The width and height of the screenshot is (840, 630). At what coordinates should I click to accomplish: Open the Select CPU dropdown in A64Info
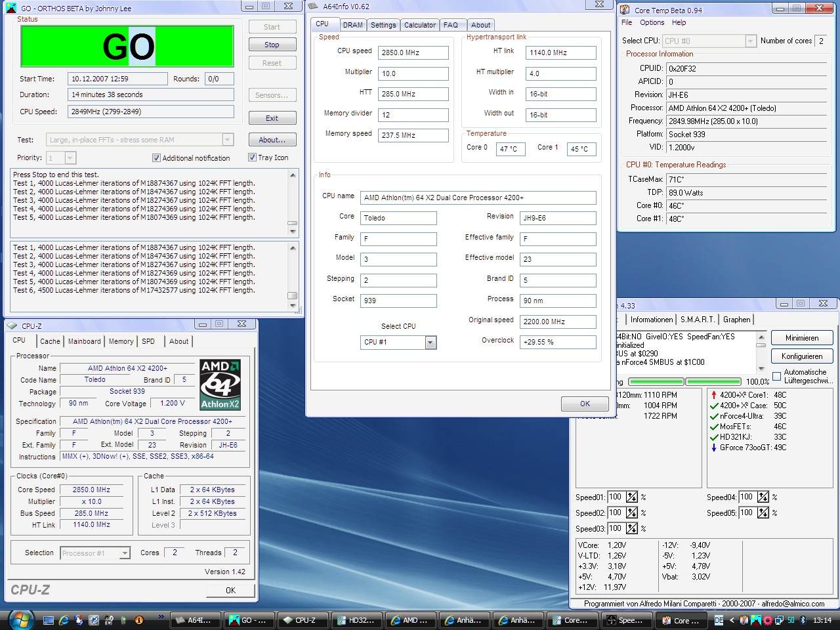[x=430, y=342]
